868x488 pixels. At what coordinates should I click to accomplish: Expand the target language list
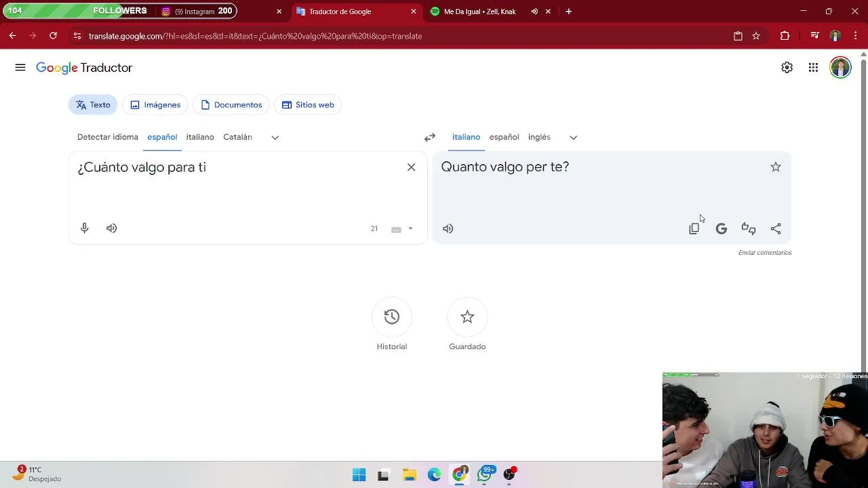click(573, 138)
